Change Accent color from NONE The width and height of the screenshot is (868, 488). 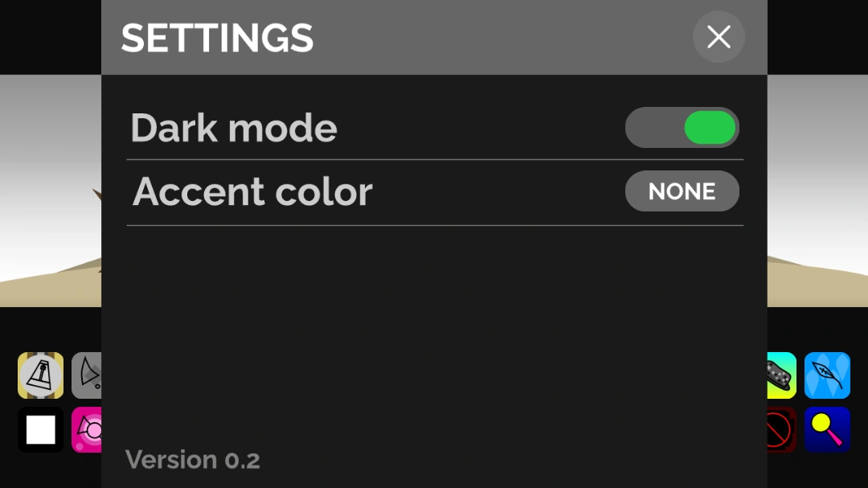pyautogui.click(x=682, y=191)
